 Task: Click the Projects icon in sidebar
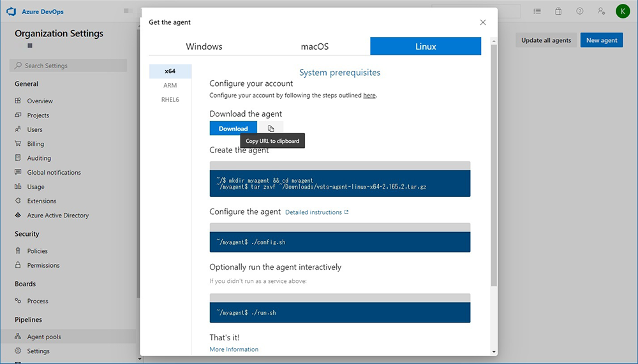pos(18,115)
